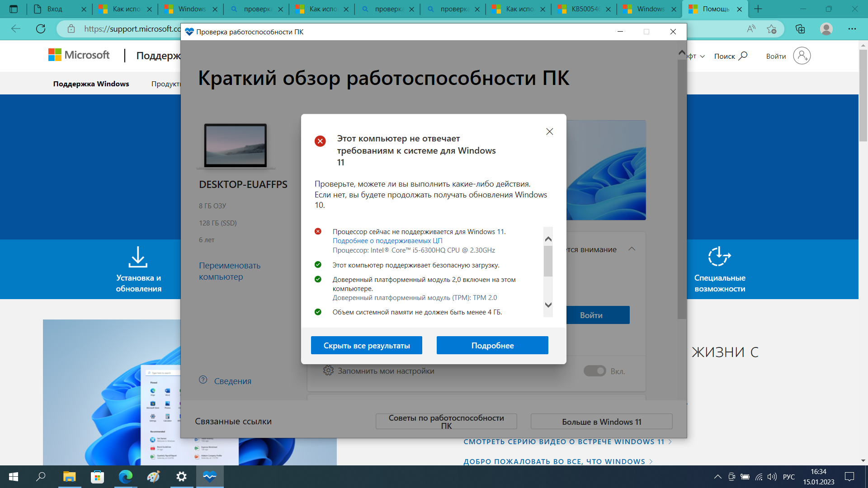Open PC Health Check taskbar icon
This screenshot has height=488, width=868.
tap(209, 477)
